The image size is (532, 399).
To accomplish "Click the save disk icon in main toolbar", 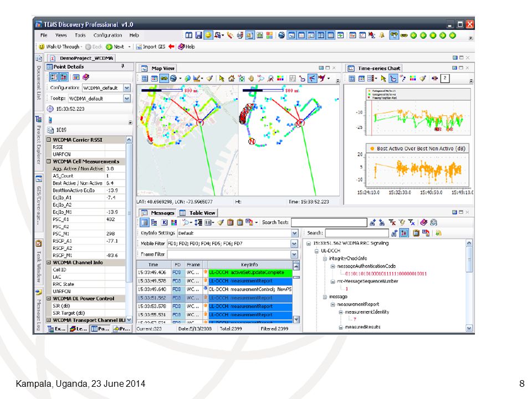I will (199, 35).
